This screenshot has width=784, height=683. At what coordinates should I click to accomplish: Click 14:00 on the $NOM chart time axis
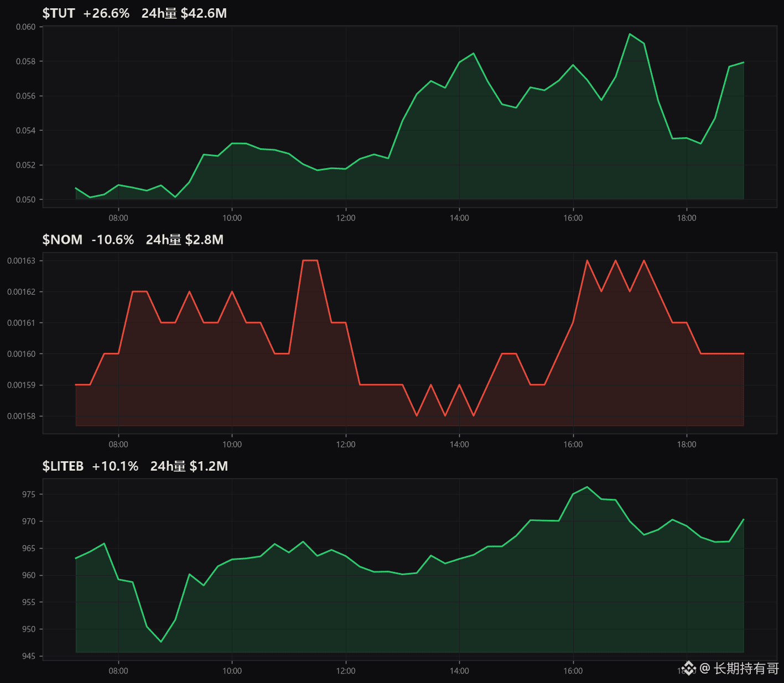(x=459, y=445)
